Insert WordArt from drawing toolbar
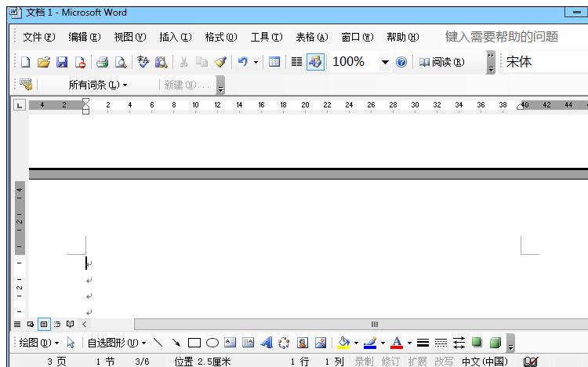The width and height of the screenshot is (588, 367). 267,343
